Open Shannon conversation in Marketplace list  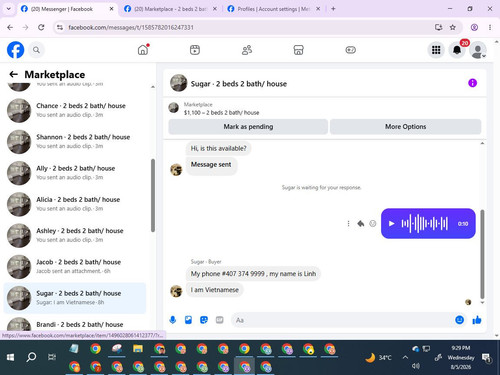click(x=75, y=141)
